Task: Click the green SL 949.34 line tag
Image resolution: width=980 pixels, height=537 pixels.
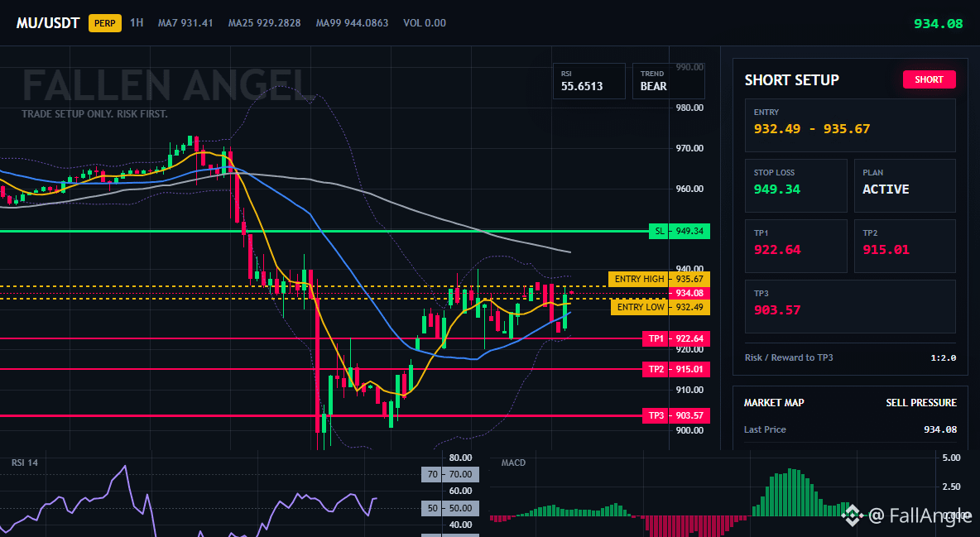Action: point(680,232)
